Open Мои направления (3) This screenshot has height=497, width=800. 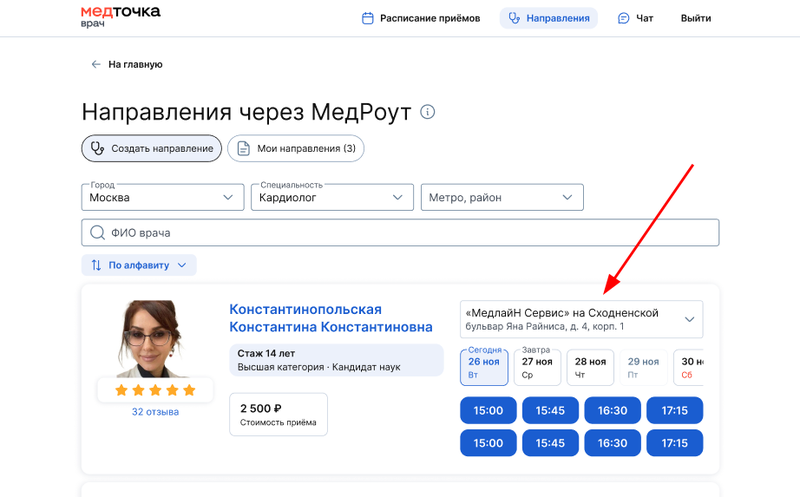[295, 148]
